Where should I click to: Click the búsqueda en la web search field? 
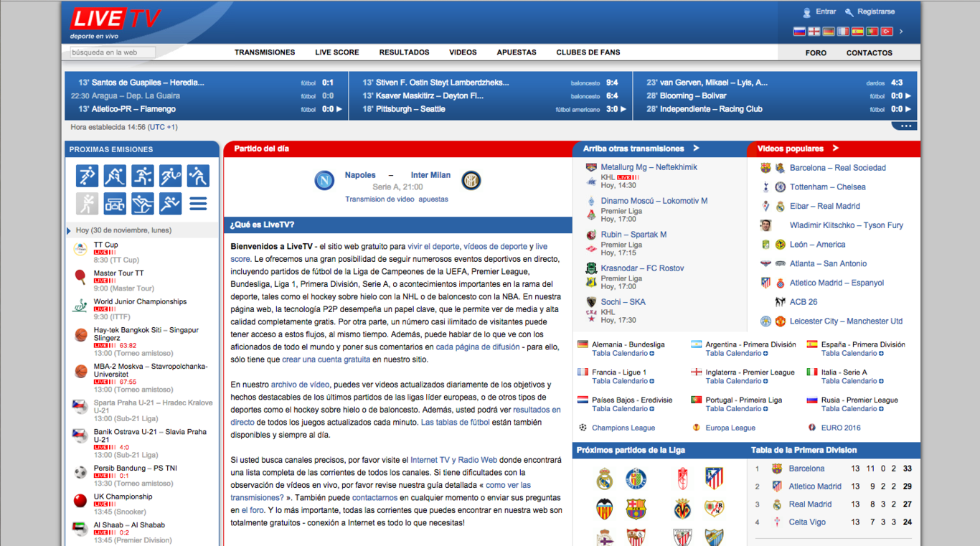tap(112, 52)
